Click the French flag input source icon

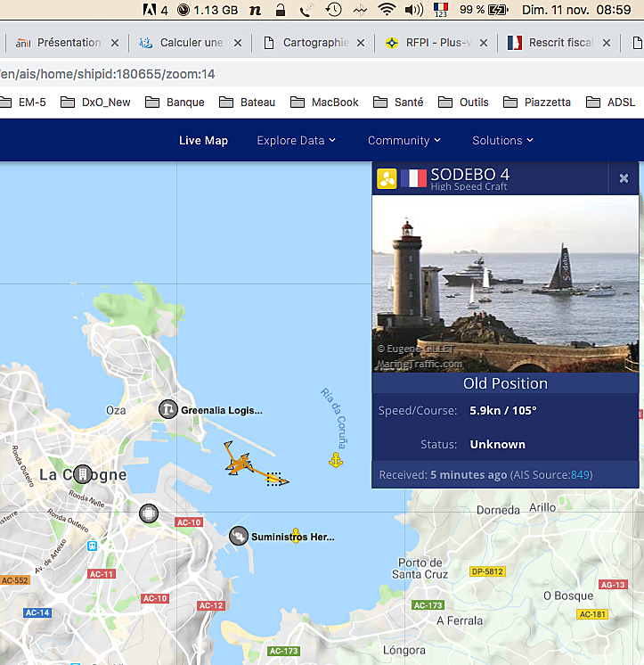coord(441,9)
